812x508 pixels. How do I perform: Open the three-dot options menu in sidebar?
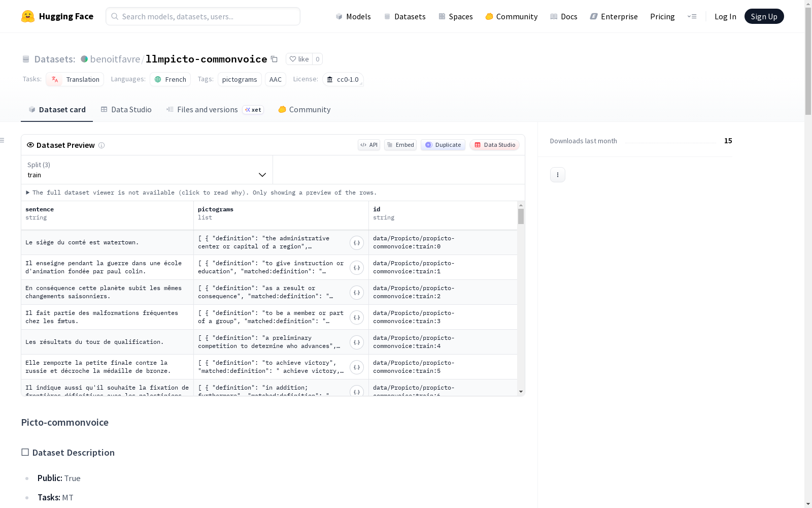(x=558, y=175)
